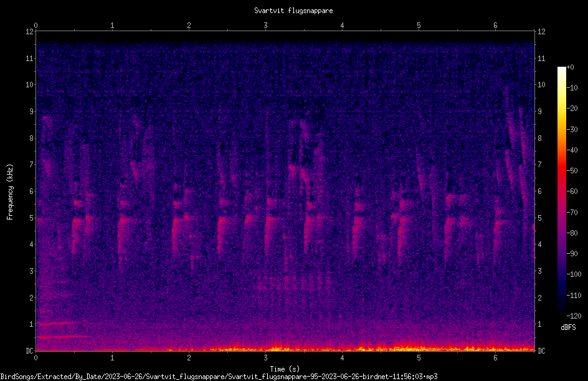
Task: Click "3" on the bottom time axis
Action: (265, 358)
